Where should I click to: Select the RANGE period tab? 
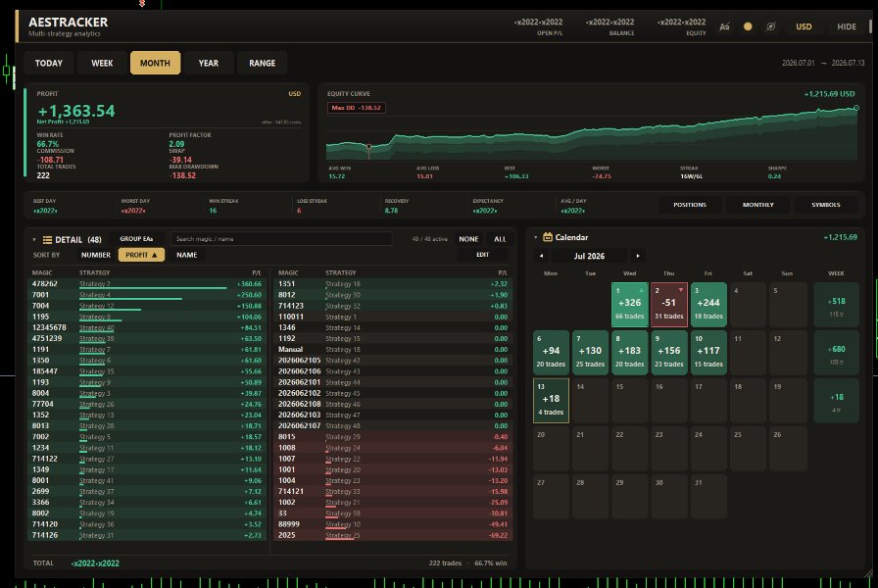coord(262,63)
